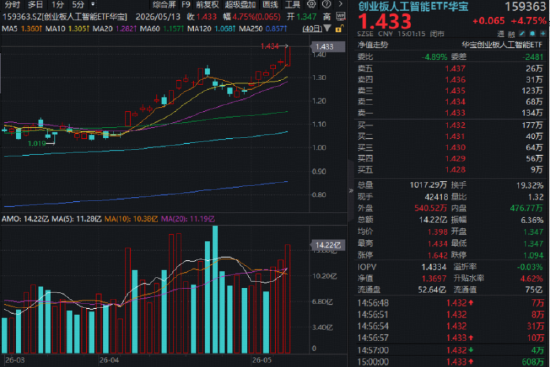The image size is (550, 368).
Task: Select the 买一 bid price 1.432
Action: point(455,125)
